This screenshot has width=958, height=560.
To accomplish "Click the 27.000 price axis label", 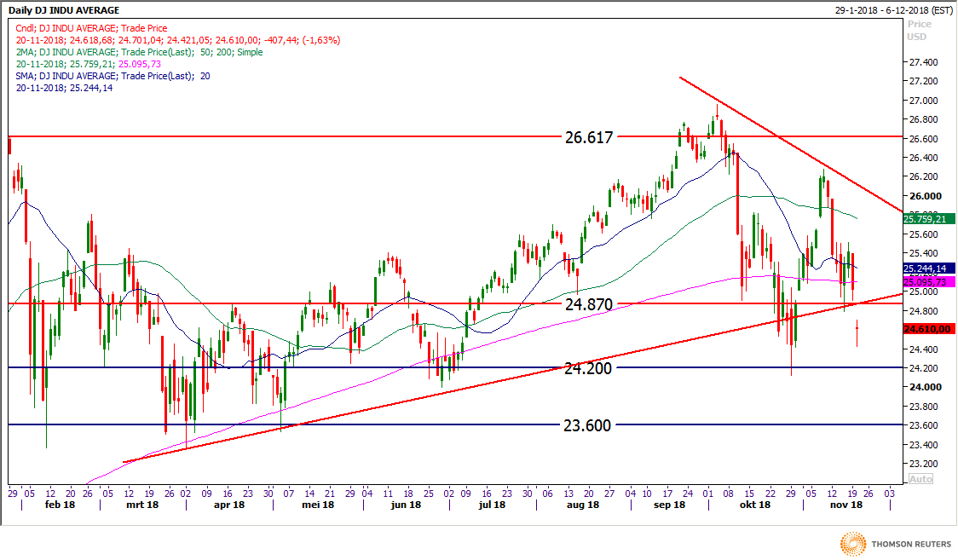I will pyautogui.click(x=923, y=101).
